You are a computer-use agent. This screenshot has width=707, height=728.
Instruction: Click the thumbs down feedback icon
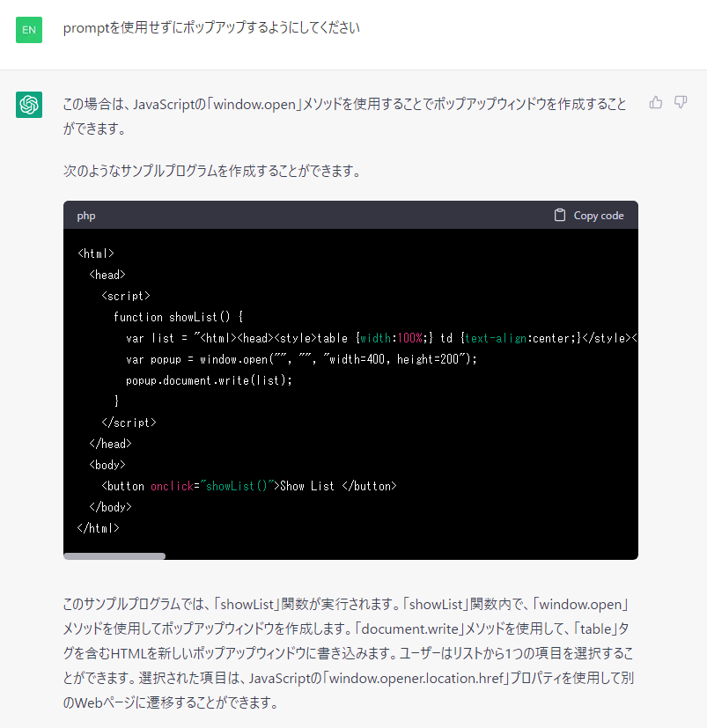point(681,102)
